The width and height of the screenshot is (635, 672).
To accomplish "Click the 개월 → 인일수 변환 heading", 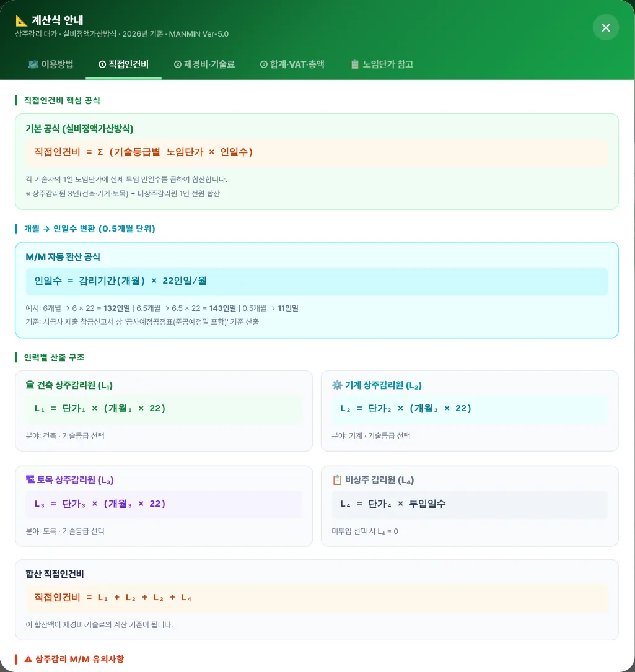I will coord(89,229).
